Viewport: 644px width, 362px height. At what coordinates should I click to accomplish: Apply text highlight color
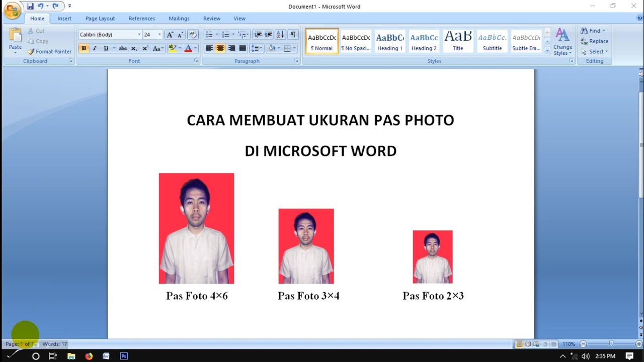(172, 48)
